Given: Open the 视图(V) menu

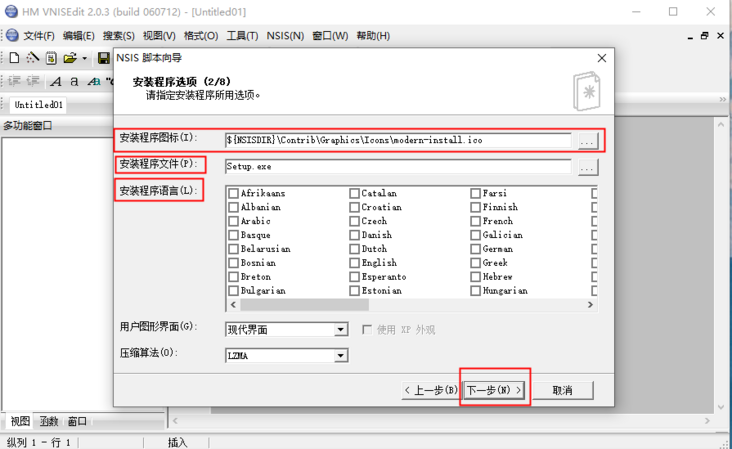Looking at the screenshot, I should (x=159, y=36).
